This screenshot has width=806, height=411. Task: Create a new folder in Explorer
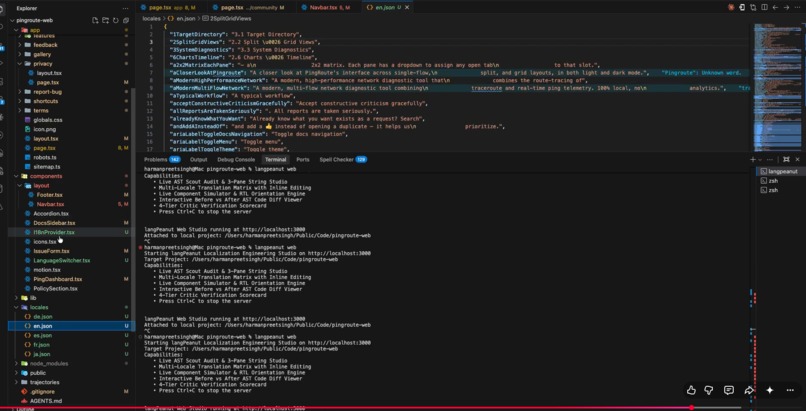(x=105, y=21)
